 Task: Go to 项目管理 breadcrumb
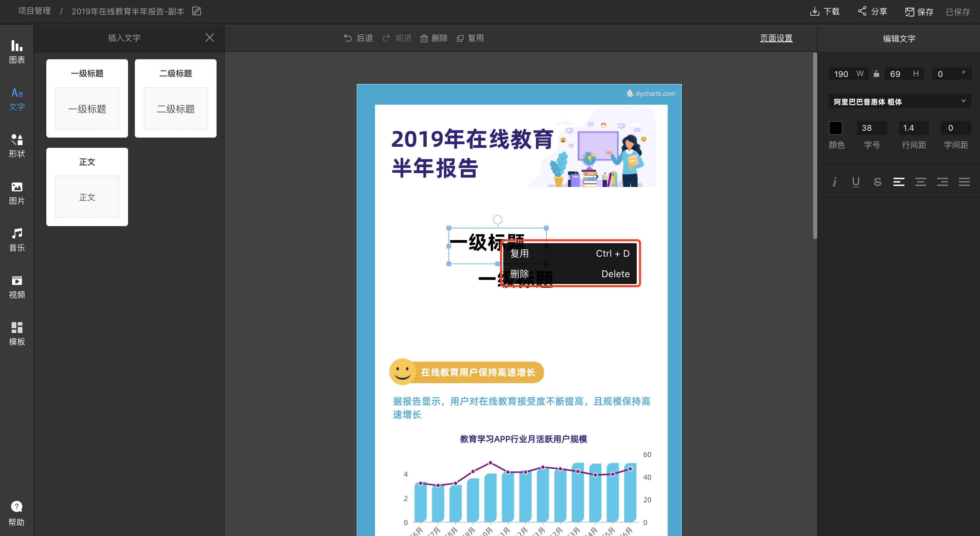[34, 11]
